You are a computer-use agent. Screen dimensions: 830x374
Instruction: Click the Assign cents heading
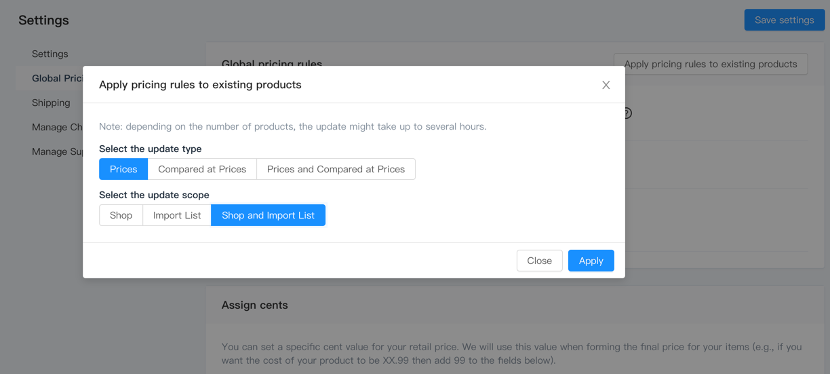click(255, 305)
